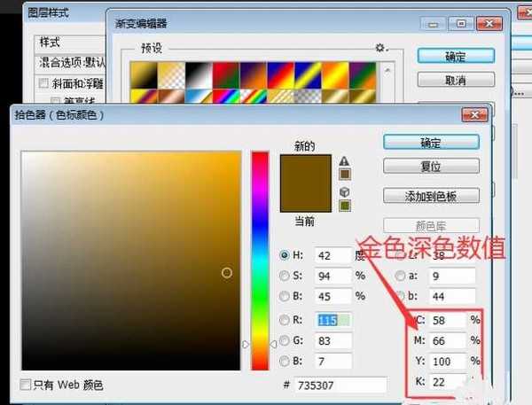Select the S saturation radio button

click(x=284, y=276)
